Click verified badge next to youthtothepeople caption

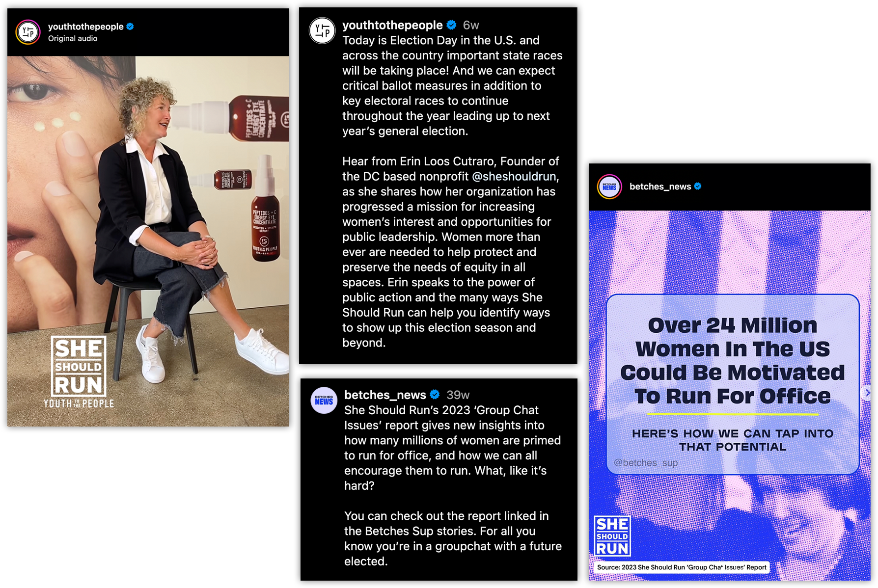pyautogui.click(x=452, y=25)
